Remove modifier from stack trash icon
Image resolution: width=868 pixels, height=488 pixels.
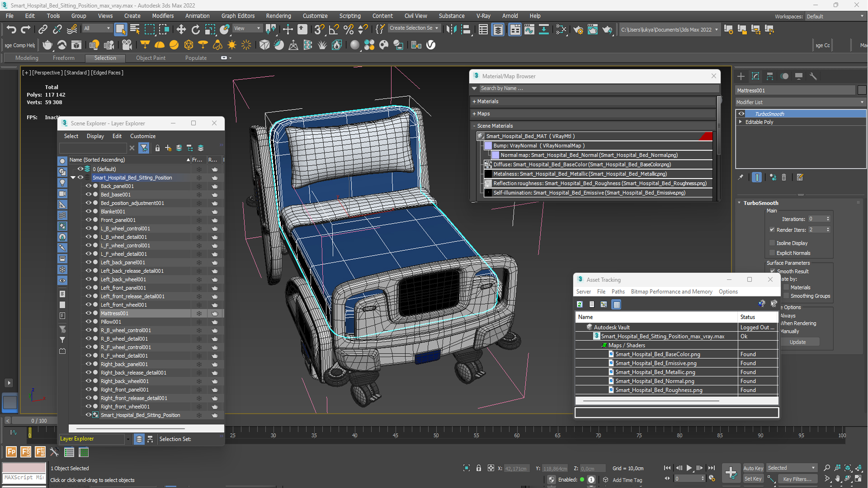[784, 177]
